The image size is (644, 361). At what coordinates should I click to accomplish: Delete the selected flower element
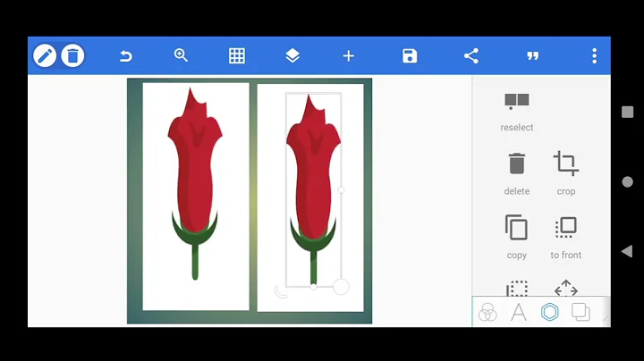point(517,164)
